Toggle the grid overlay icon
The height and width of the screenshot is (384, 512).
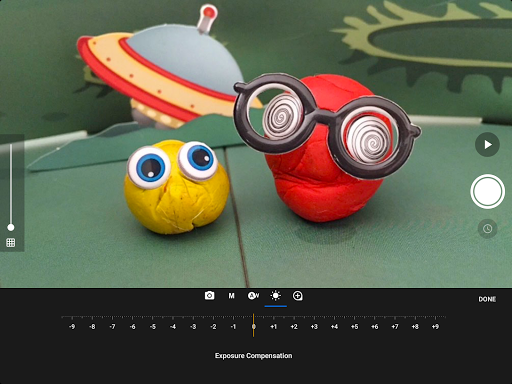(x=11, y=243)
